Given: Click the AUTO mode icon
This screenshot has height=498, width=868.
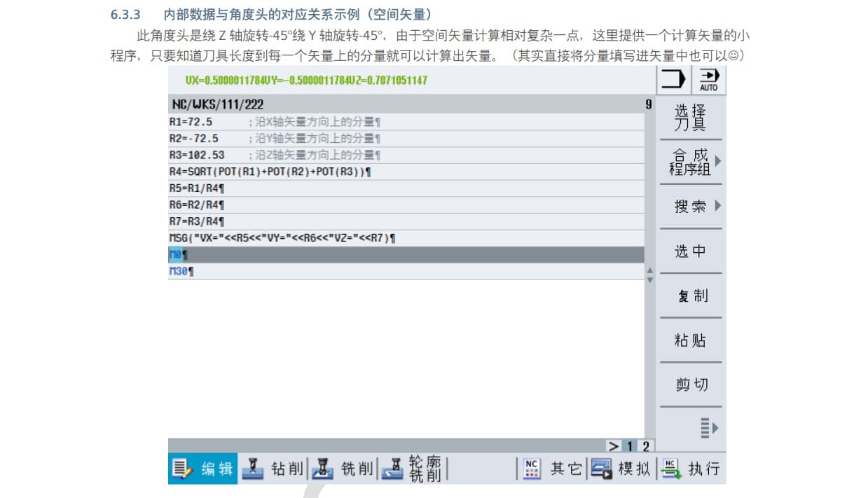Looking at the screenshot, I should (x=708, y=80).
